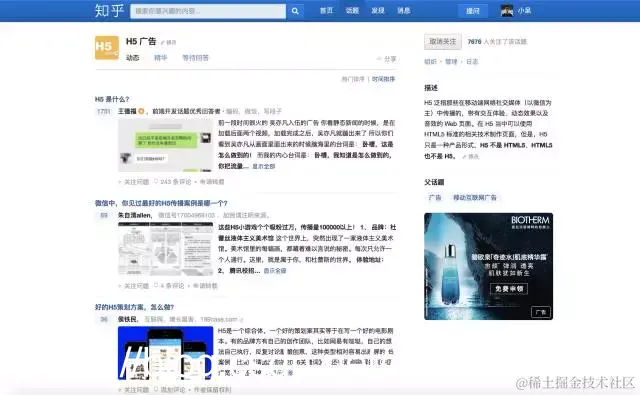Open the chat screenshot thumbnail
640x395 pixels.
pyautogui.click(x=165, y=145)
